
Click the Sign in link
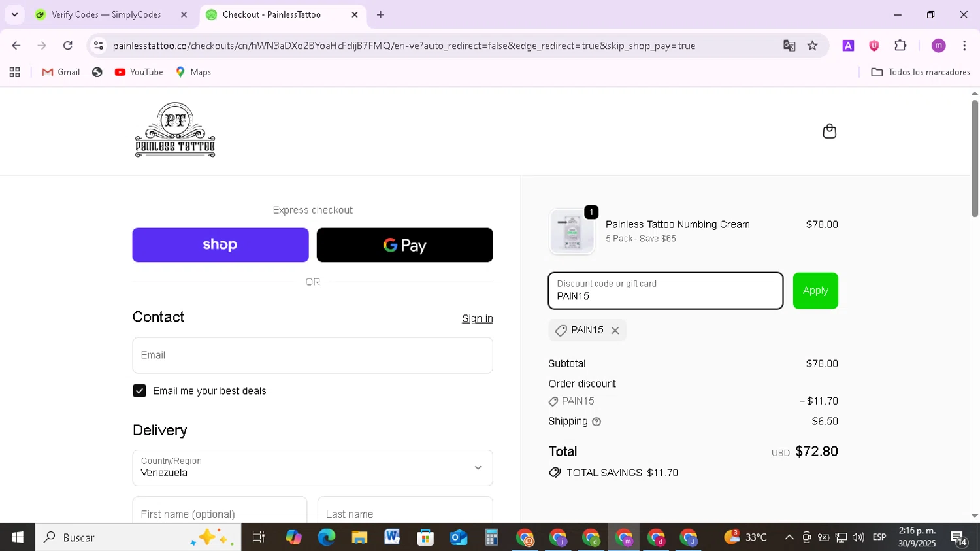(478, 318)
